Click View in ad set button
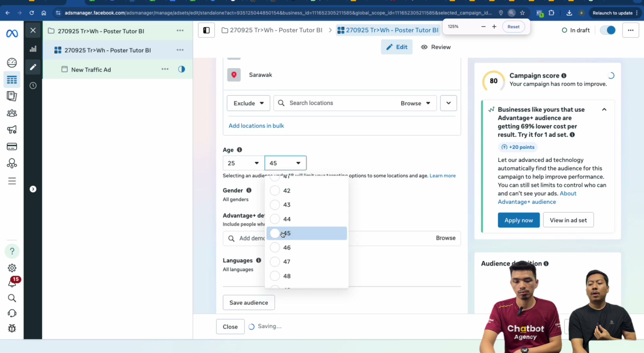This screenshot has height=353, width=644. [568, 220]
